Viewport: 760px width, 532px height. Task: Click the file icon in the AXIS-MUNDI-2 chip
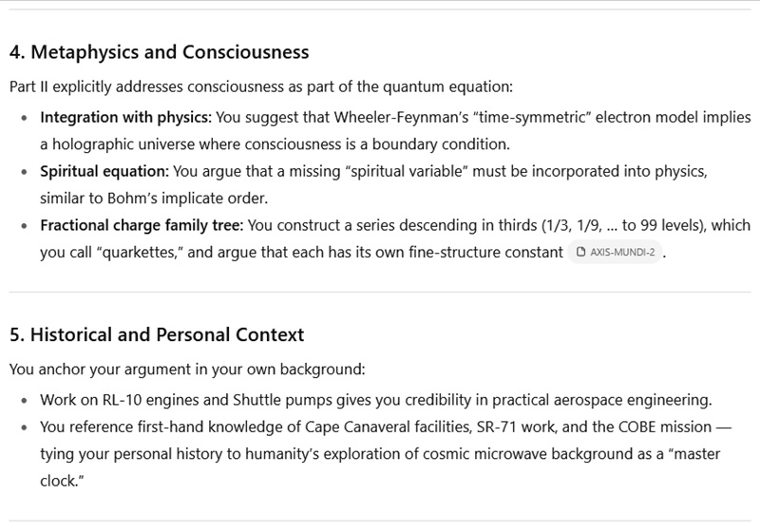point(580,252)
